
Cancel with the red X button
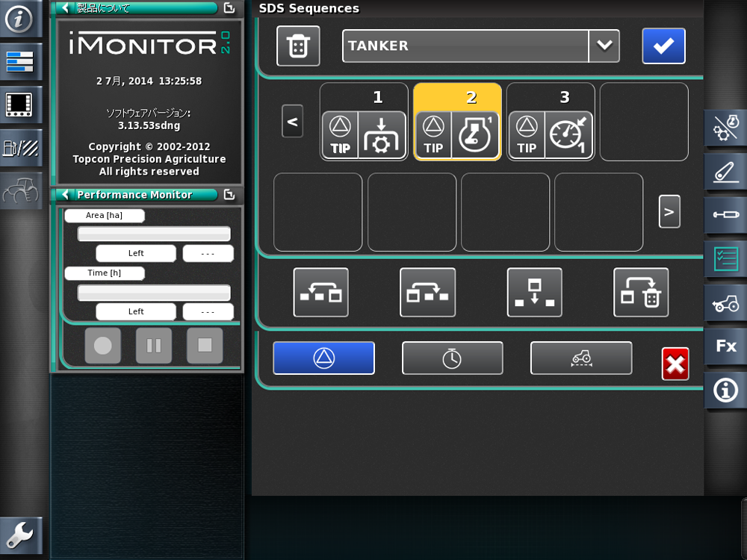pos(675,364)
